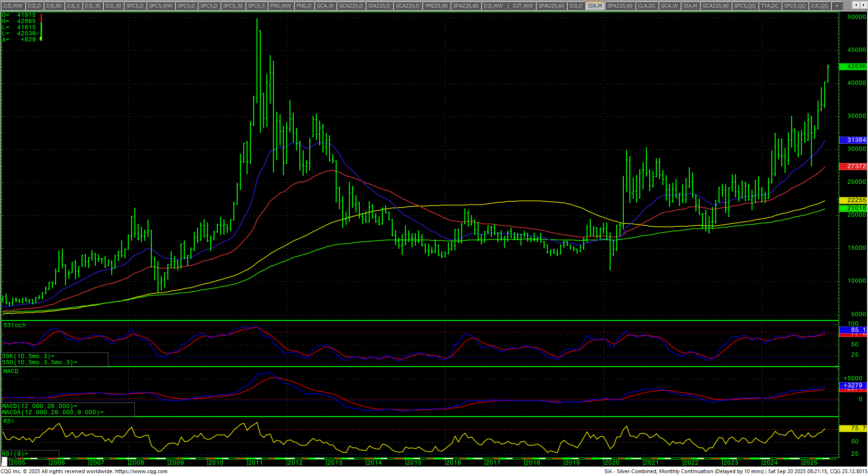Click the red 27372 moving average tag
This screenshot has width=868, height=475.
click(x=853, y=166)
